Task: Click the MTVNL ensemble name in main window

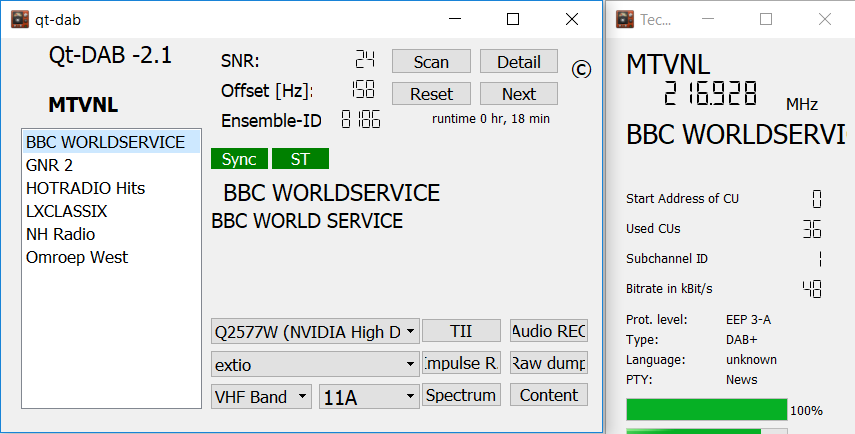Action: [x=83, y=105]
